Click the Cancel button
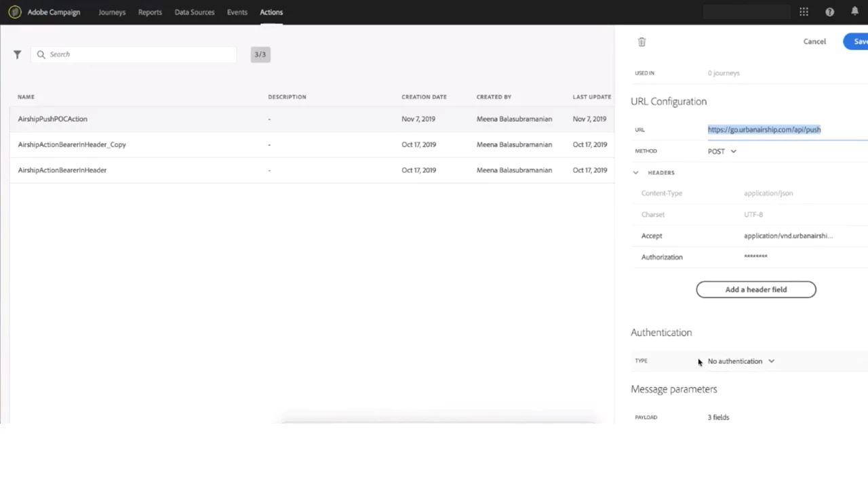868x488 pixels. pyautogui.click(x=814, y=41)
